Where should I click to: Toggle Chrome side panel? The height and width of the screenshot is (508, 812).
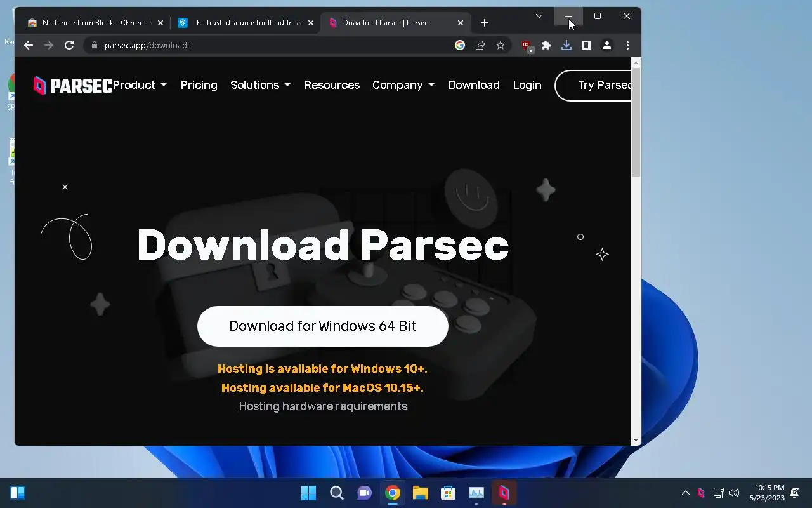[587, 45]
